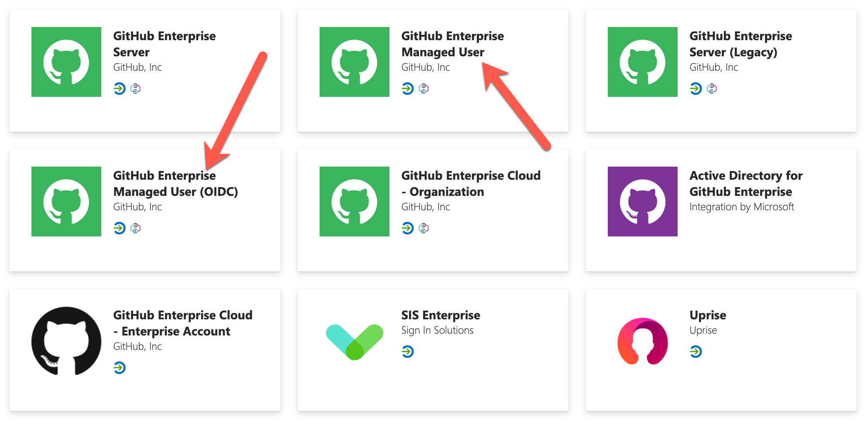Click "GitHub, Inc" under GitHub Enterprise Server (Legacy)

coord(714,67)
